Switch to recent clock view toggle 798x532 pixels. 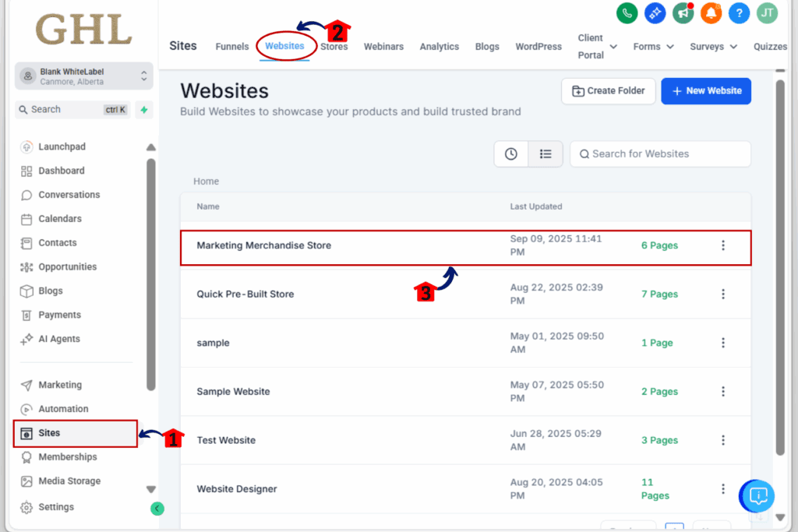[x=511, y=153]
